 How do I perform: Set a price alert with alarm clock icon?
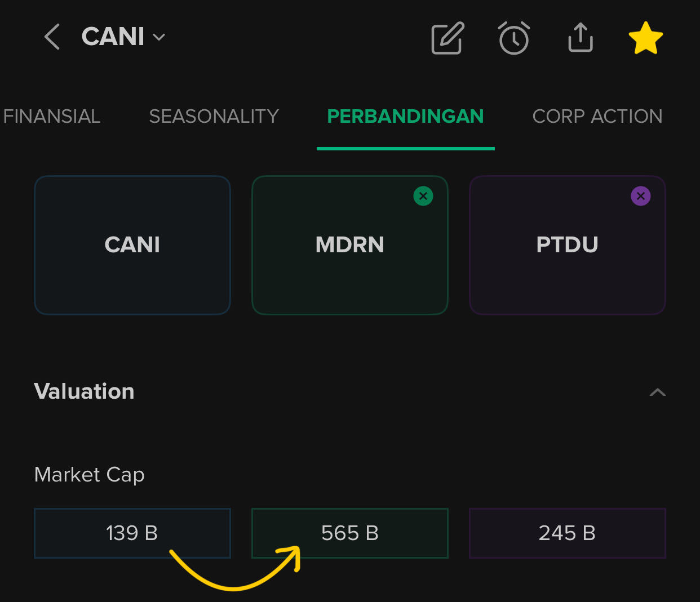(514, 38)
